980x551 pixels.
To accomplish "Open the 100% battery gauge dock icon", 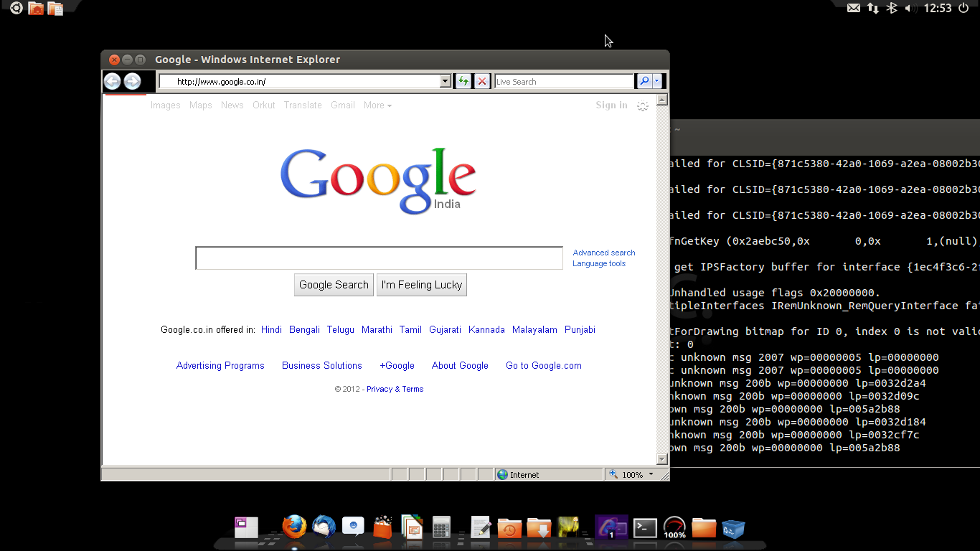I will point(674,527).
